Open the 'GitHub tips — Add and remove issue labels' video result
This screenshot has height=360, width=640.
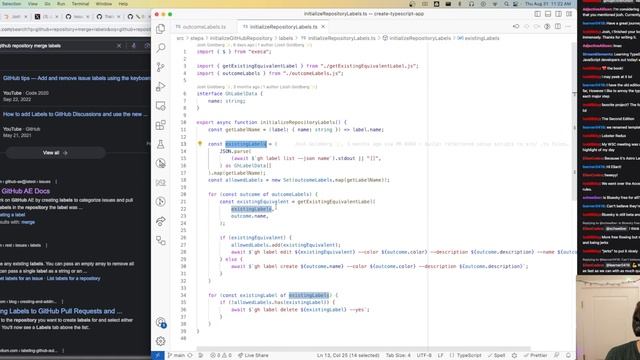[x=77, y=78]
